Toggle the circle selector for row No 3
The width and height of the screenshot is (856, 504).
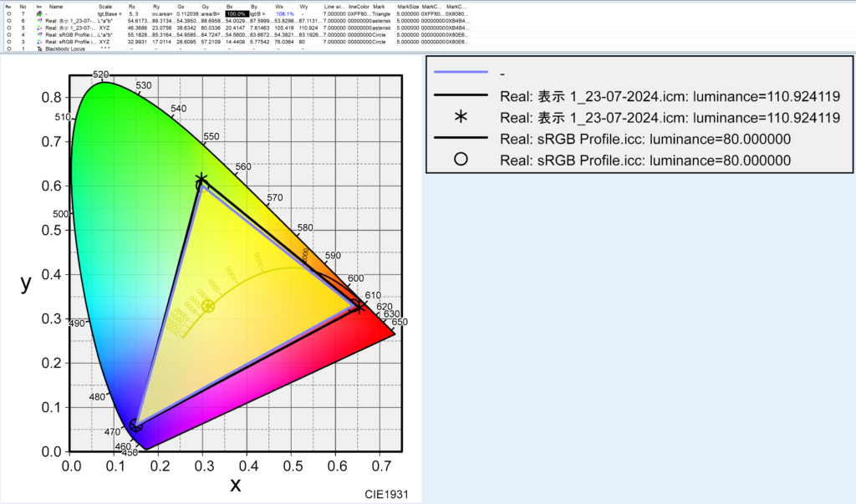(x=8, y=42)
